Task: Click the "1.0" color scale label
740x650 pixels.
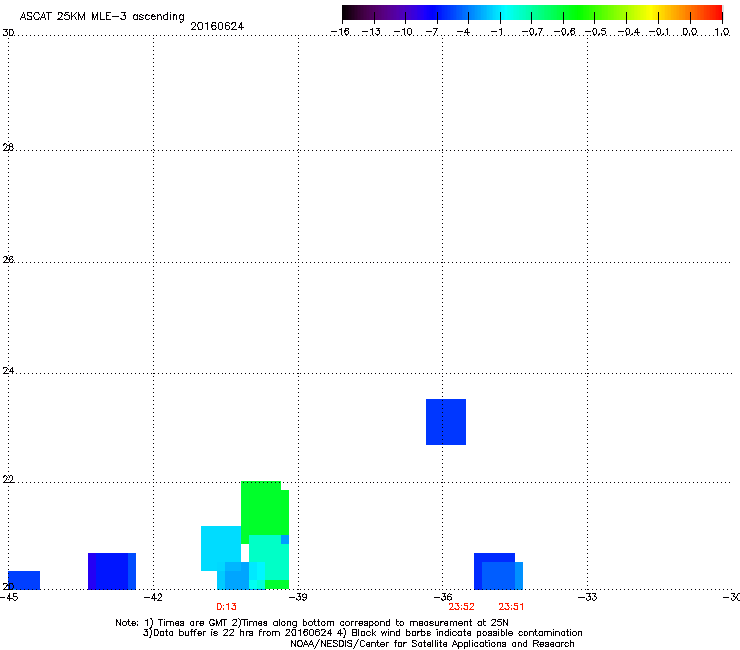Action: tap(722, 32)
